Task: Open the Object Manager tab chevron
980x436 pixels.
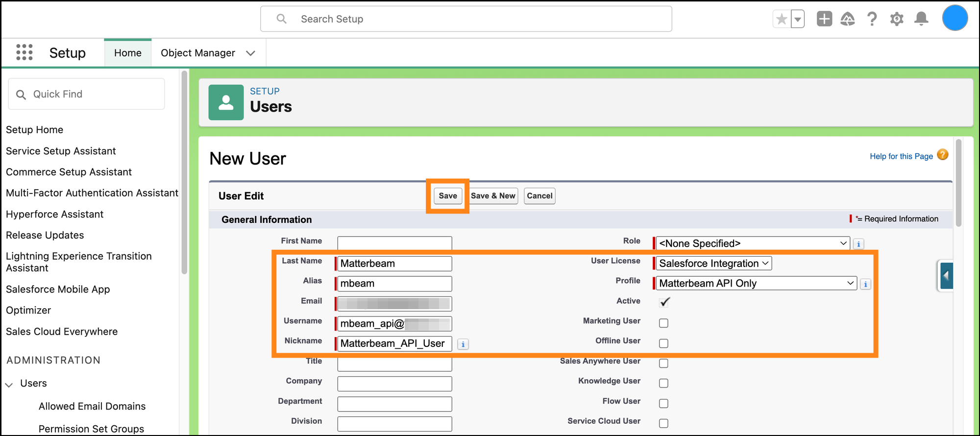Action: [x=250, y=53]
